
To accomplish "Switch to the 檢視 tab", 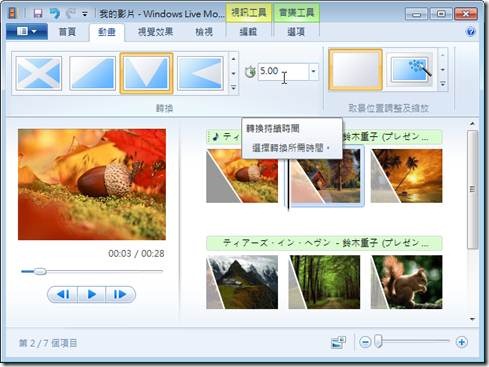I will point(204,32).
